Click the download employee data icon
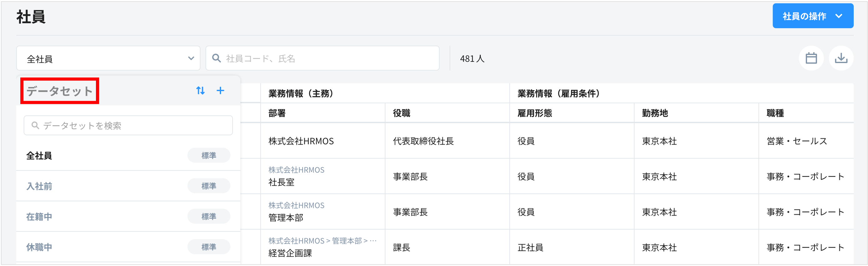 pyautogui.click(x=841, y=58)
